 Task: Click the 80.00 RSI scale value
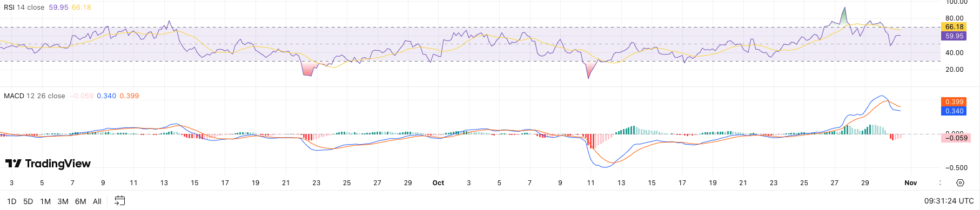[954, 18]
